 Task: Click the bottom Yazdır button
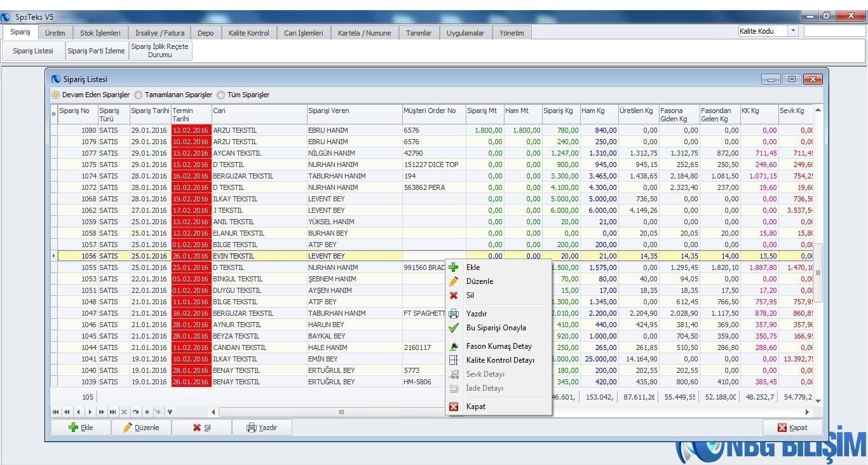(262, 428)
